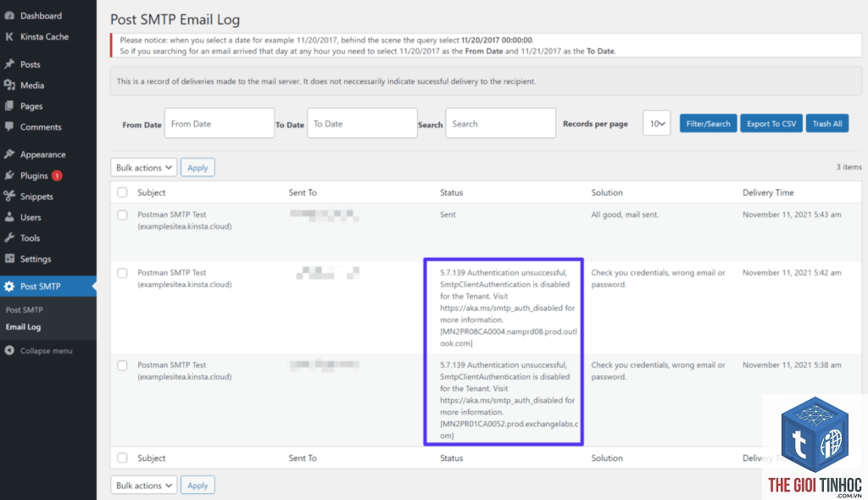868x500 pixels.
Task: Check the row sent November 11, 2021 5:38 am
Action: [122, 365]
